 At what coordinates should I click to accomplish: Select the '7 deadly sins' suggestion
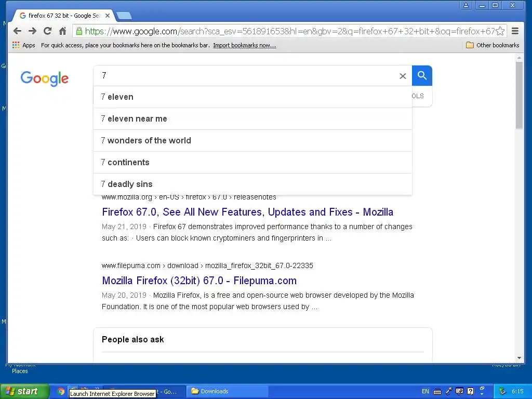252,184
